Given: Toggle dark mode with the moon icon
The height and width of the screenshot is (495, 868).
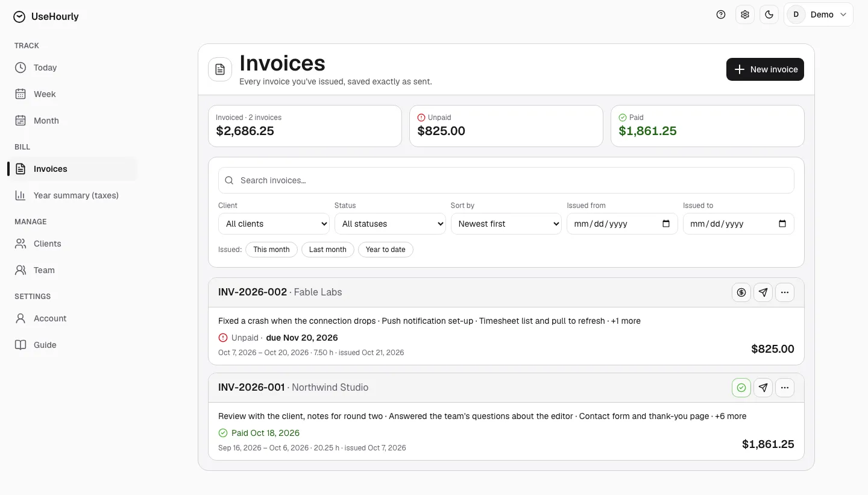Looking at the screenshot, I should tap(769, 14).
